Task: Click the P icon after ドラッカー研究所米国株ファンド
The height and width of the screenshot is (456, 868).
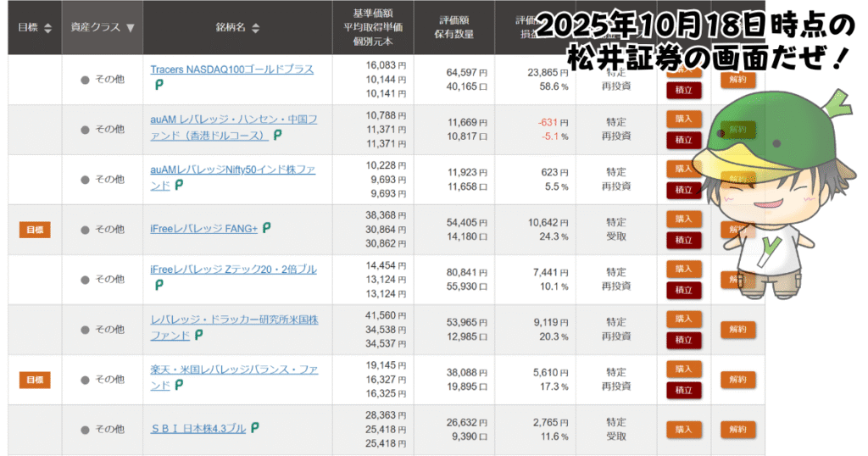Action: pyautogui.click(x=199, y=335)
